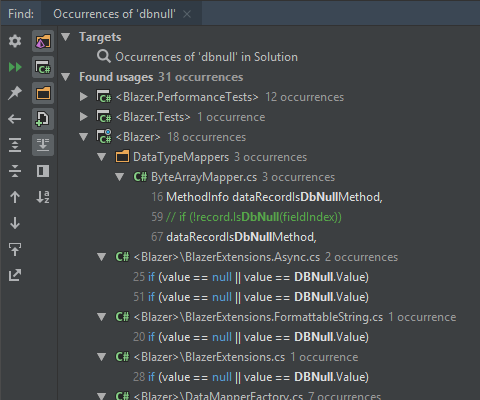
Task: Toggle group by solution folder icon
Action: click(x=43, y=41)
